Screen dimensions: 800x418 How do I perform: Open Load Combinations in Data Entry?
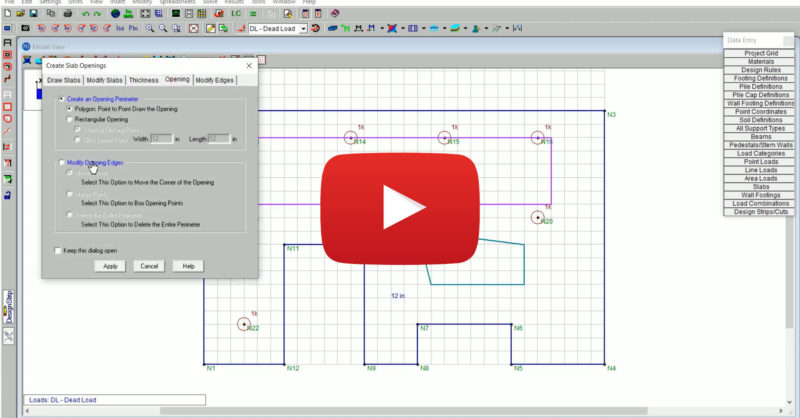coord(761,203)
